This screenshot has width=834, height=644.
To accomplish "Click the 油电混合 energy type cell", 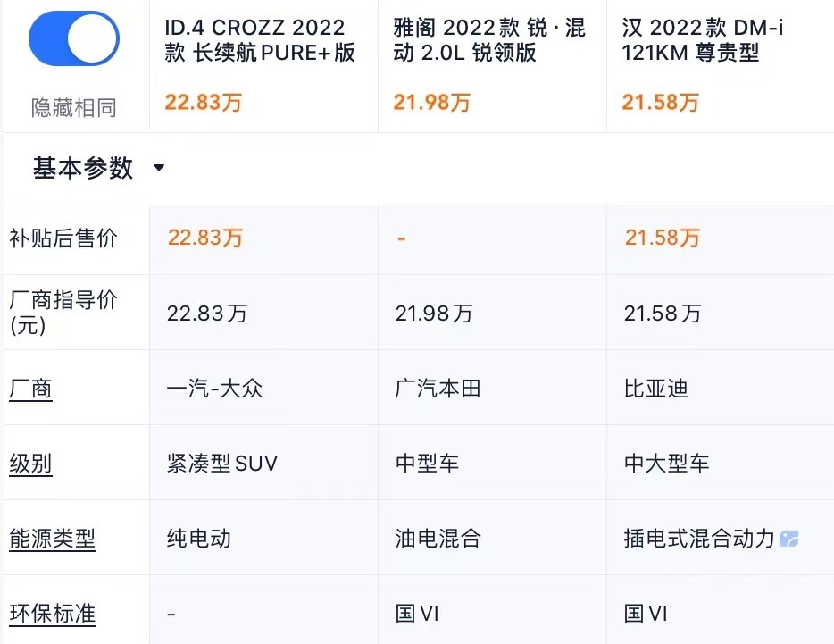I will click(x=438, y=539).
